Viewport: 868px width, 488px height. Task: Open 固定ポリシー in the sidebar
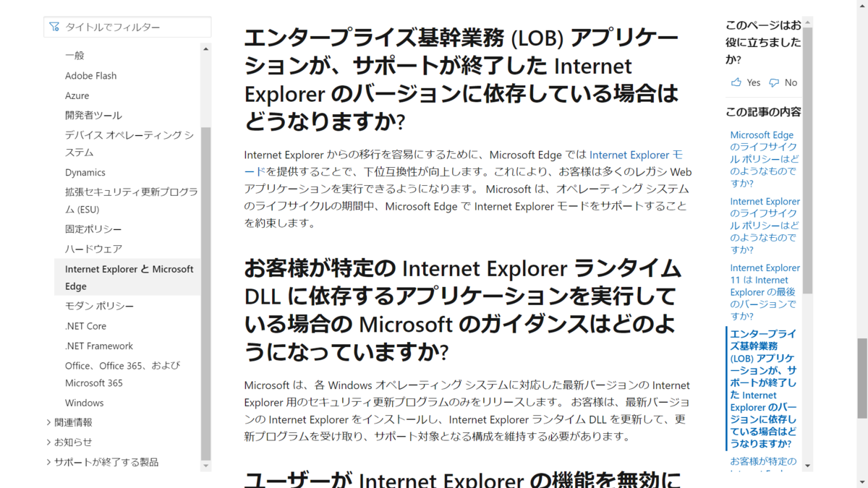(93, 229)
